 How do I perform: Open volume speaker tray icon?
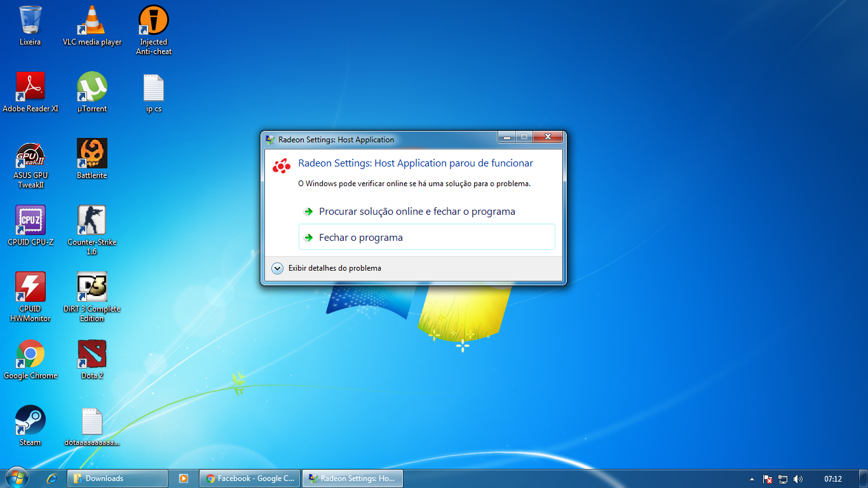[x=798, y=479]
